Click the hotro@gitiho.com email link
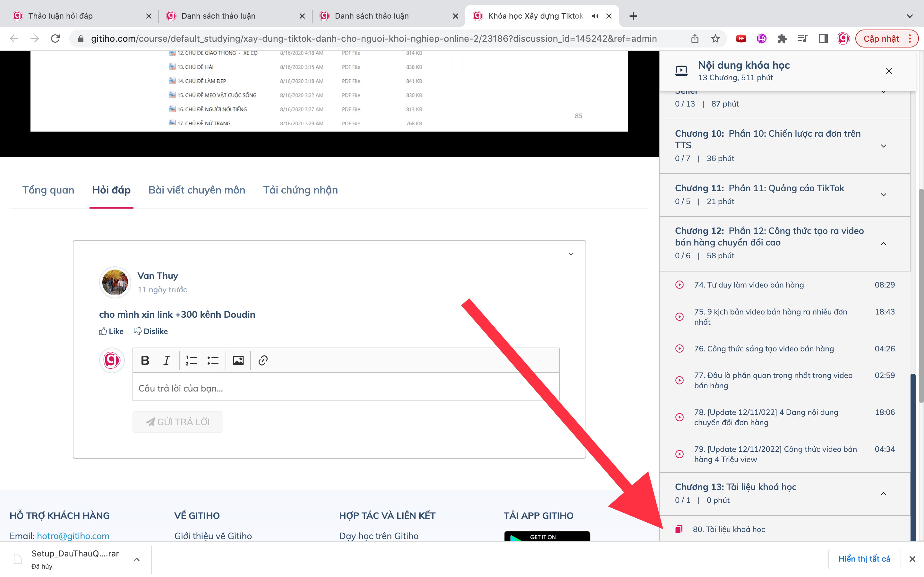Screen dimensions: 924x577 [73, 536]
